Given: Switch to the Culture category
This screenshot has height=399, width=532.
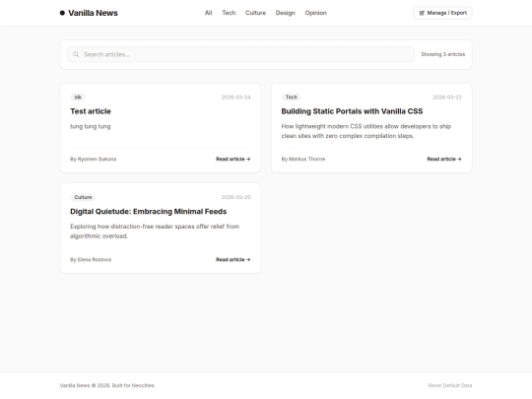Looking at the screenshot, I should [255, 13].
